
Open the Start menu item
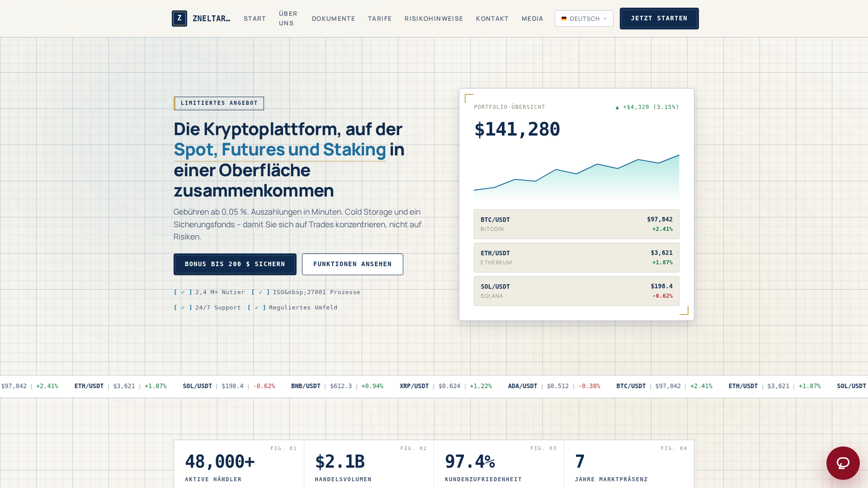[255, 19]
